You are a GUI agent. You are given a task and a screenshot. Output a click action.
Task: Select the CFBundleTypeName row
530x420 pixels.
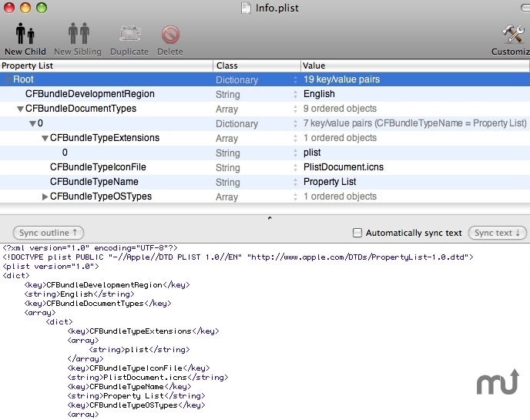click(265, 182)
